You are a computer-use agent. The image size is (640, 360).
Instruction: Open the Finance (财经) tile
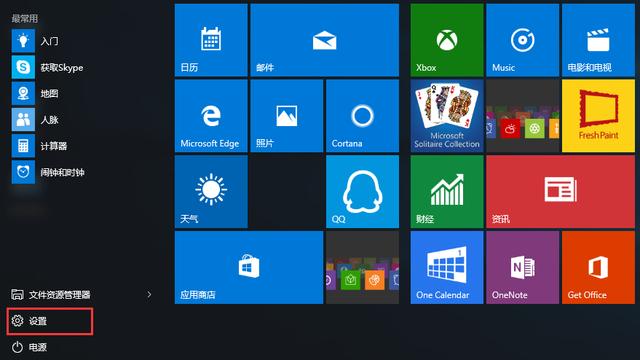pos(447,192)
